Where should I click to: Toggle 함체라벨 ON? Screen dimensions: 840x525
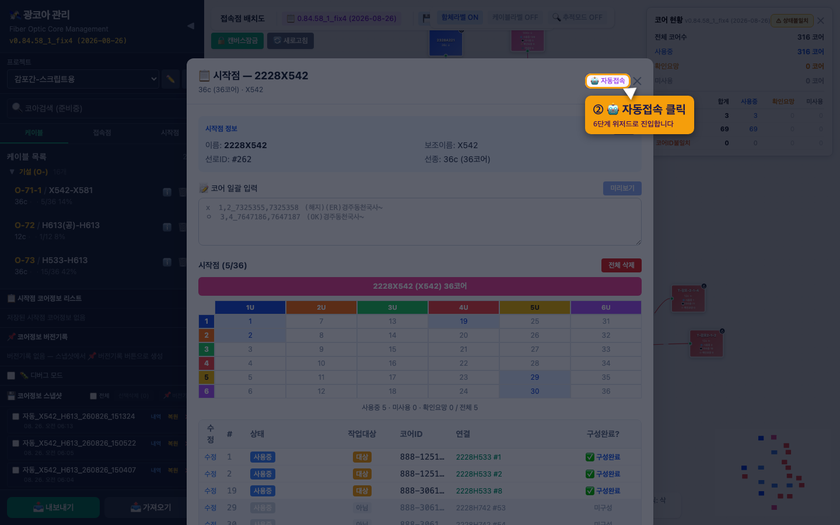pos(459,18)
